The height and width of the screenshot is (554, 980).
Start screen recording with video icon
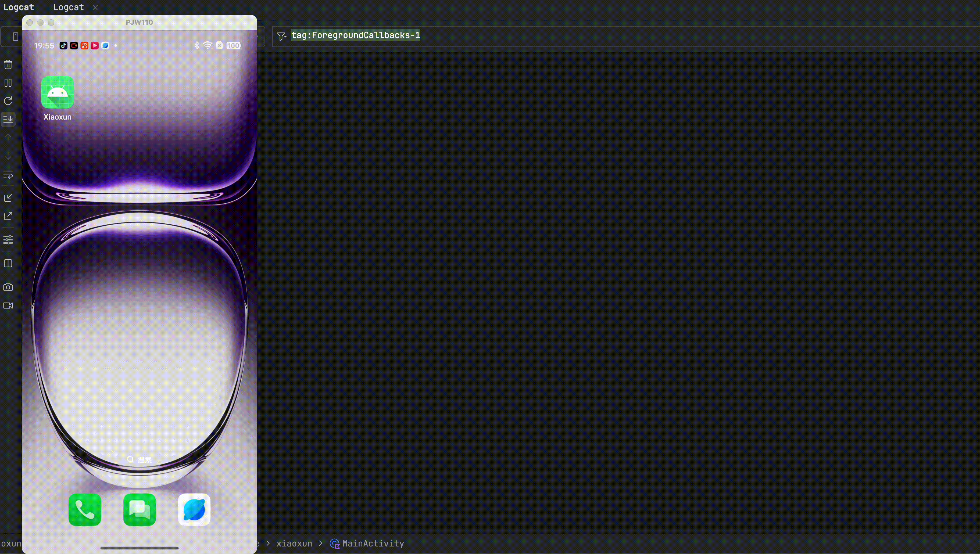click(8, 305)
